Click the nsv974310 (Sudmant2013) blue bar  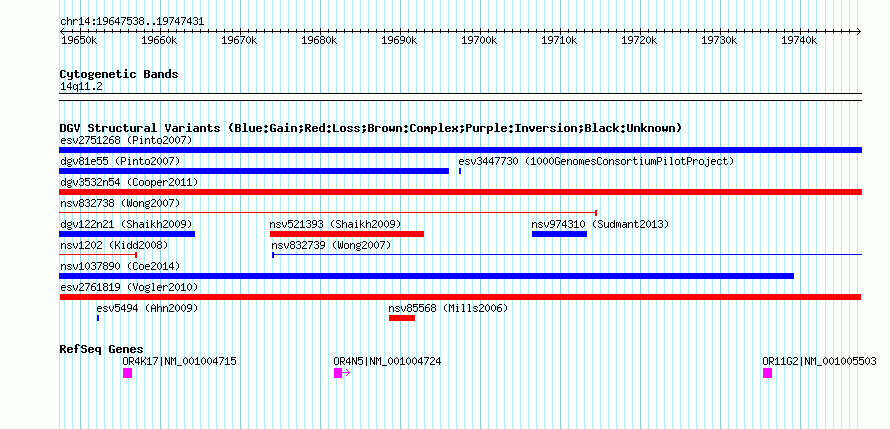(x=559, y=234)
